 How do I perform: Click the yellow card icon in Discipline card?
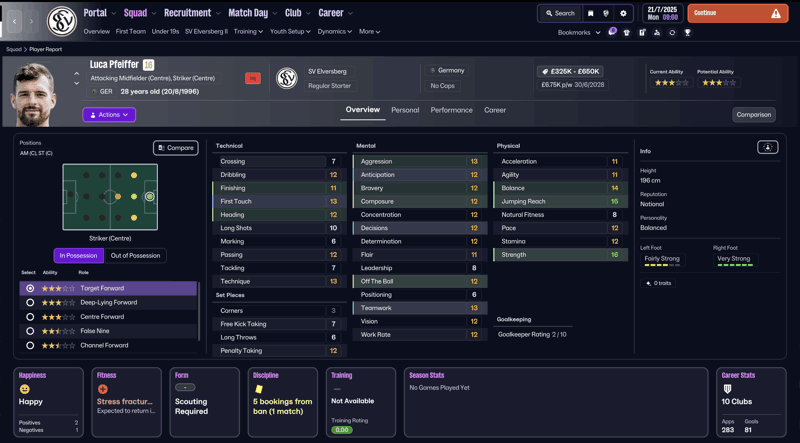coord(259,389)
